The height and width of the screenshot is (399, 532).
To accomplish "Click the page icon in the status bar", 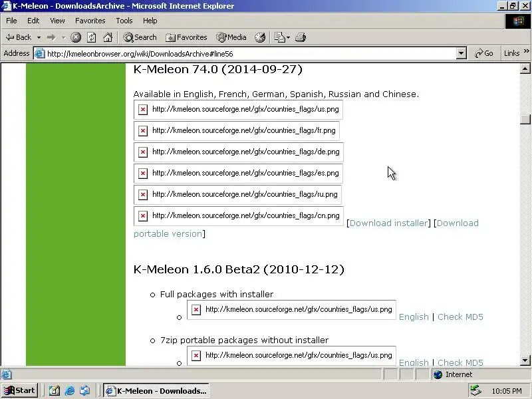I will (6, 374).
